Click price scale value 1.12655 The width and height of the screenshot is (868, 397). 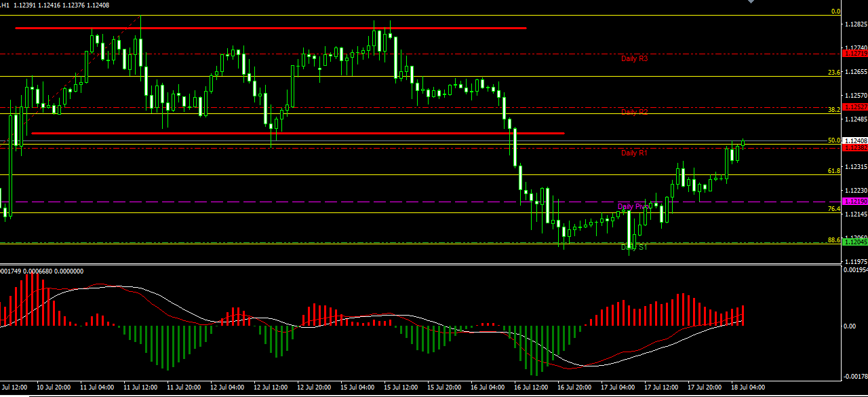click(856, 72)
